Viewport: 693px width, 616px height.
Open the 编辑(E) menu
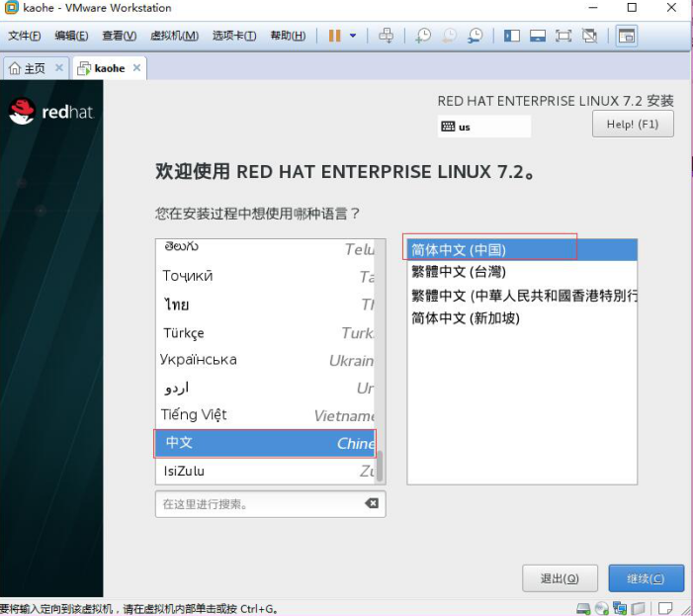[71, 36]
